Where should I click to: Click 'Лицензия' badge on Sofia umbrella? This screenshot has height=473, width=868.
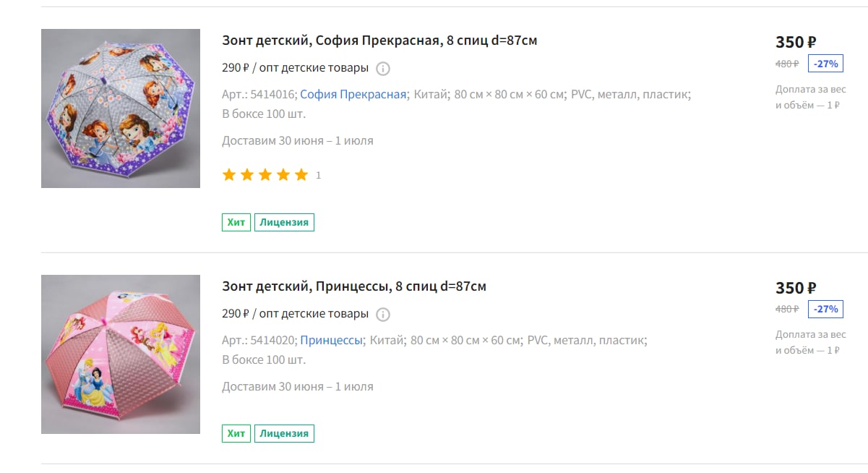pyautogui.click(x=284, y=222)
